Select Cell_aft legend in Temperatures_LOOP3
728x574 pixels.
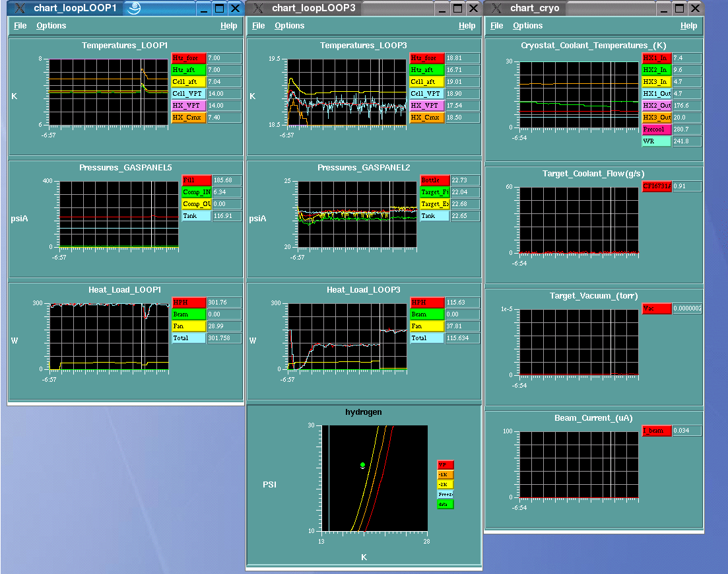(x=427, y=82)
